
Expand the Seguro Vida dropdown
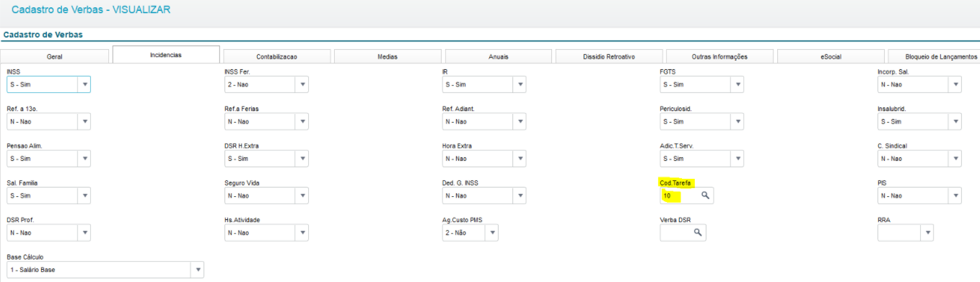[x=303, y=195]
